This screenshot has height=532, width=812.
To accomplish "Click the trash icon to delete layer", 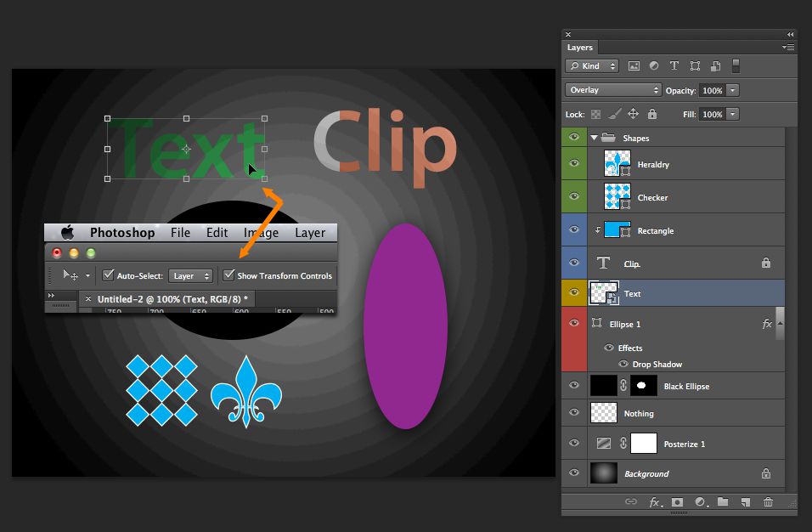I will (768, 502).
